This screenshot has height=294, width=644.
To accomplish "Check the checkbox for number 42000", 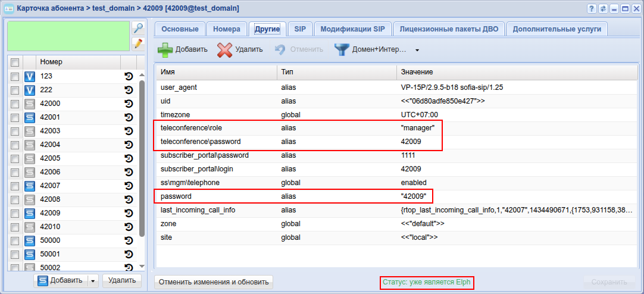I will point(15,104).
